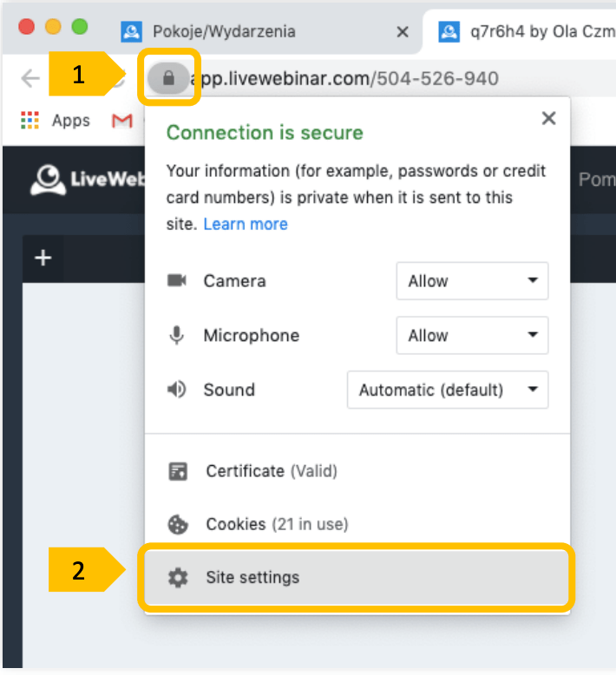
Task: Open the Camera permission dropdown
Action: pyautogui.click(x=472, y=281)
